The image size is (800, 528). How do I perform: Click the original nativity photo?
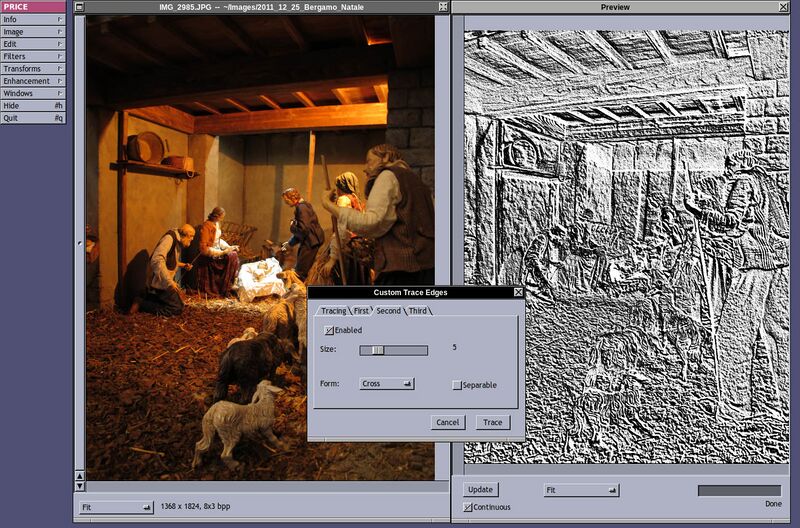pos(260,247)
